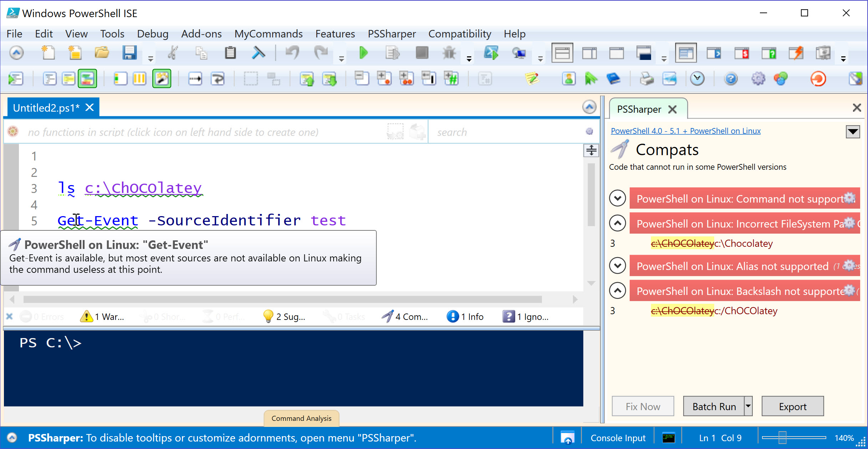Expand the Command not supported group

618,198
